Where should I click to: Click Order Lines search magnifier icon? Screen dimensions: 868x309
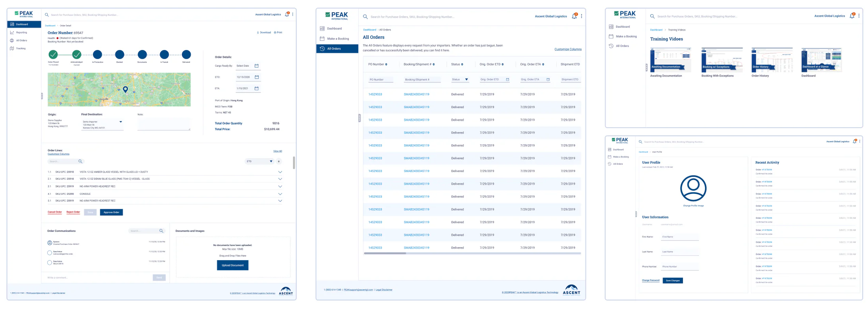point(80,161)
